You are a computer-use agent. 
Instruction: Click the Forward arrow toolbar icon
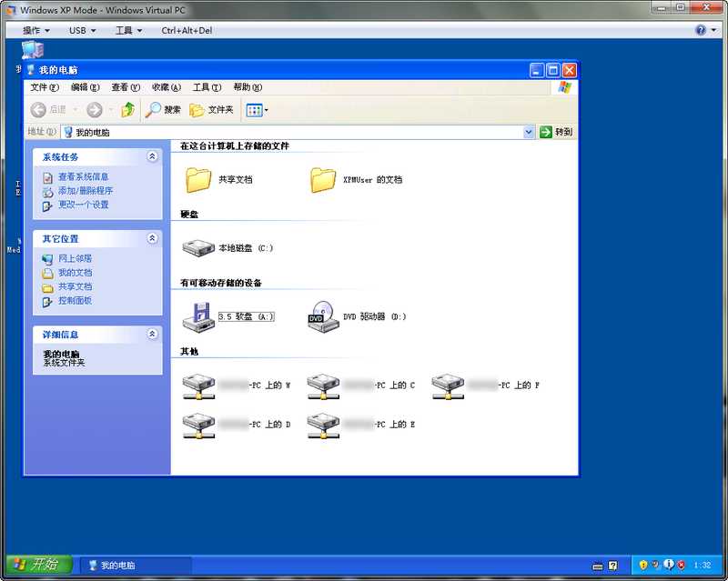pyautogui.click(x=95, y=110)
